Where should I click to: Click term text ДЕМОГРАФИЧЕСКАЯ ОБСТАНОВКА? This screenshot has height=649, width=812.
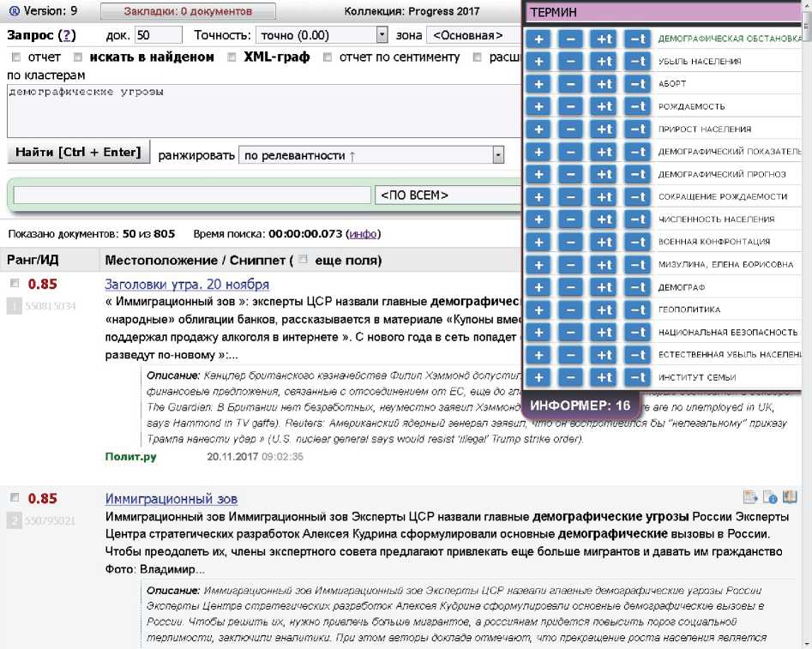(x=730, y=39)
